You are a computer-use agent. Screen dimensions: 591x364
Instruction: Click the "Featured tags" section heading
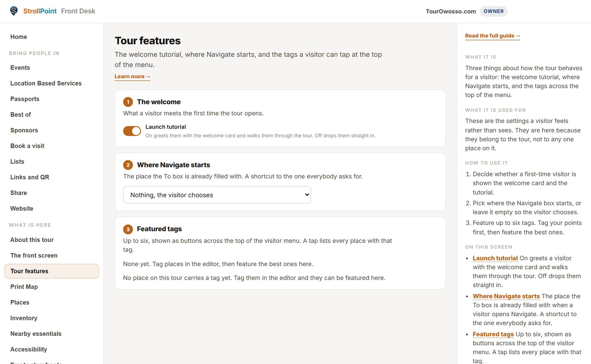(159, 229)
